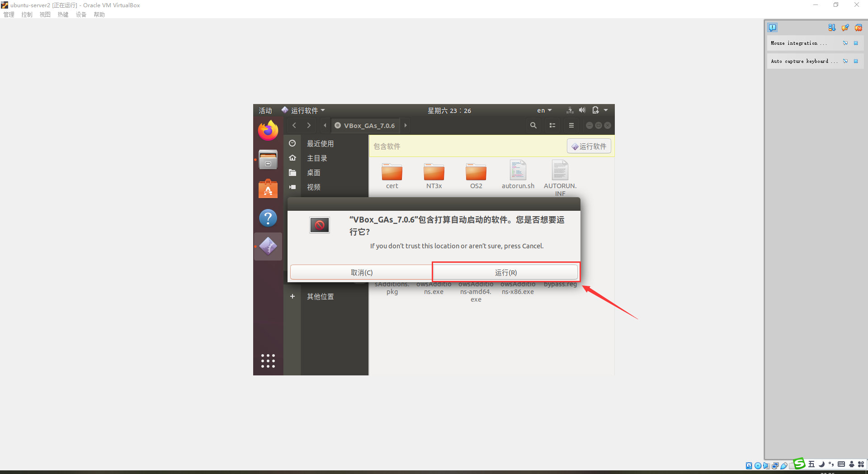This screenshot has height=474, width=868.
Task: Select the running software icon in dock
Action: click(268, 246)
